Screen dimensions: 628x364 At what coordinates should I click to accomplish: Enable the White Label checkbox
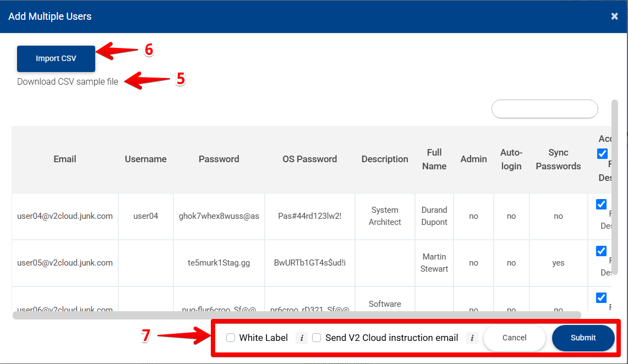coord(231,338)
